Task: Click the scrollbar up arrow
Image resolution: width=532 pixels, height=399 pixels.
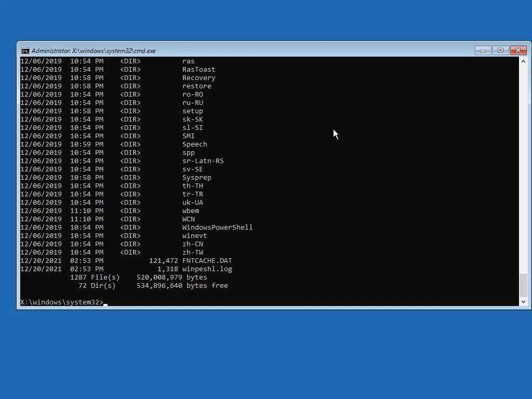Action: [x=523, y=61]
